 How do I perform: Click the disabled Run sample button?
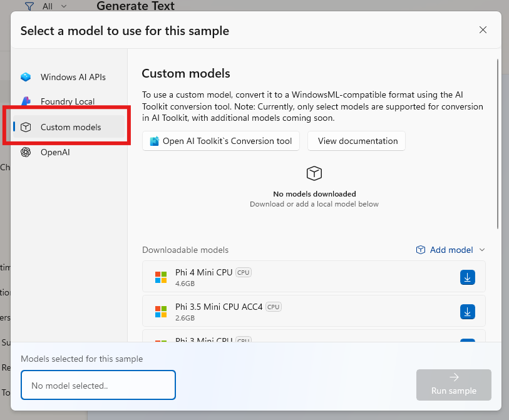coord(453,385)
